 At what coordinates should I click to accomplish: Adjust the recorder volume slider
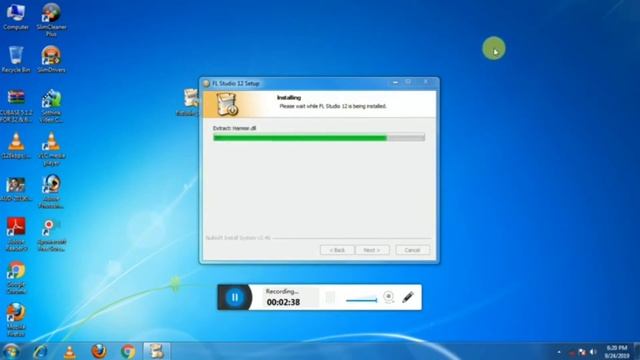click(362, 300)
